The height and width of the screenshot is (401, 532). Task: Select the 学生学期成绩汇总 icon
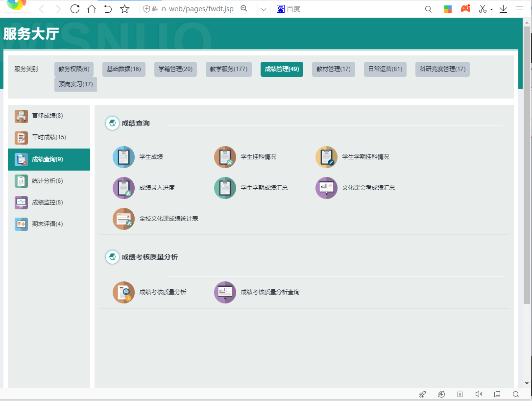pos(225,188)
